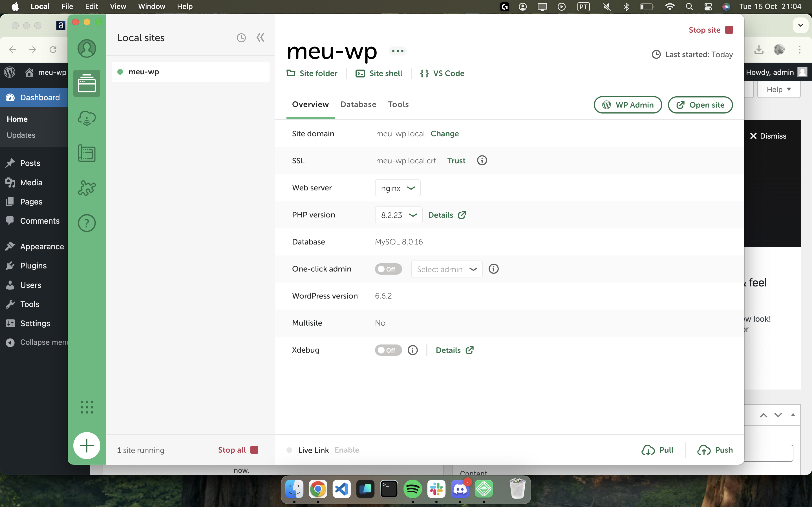Screen dimensions: 812x507
Task: Expand the nginx web server dropdown
Action: point(397,188)
